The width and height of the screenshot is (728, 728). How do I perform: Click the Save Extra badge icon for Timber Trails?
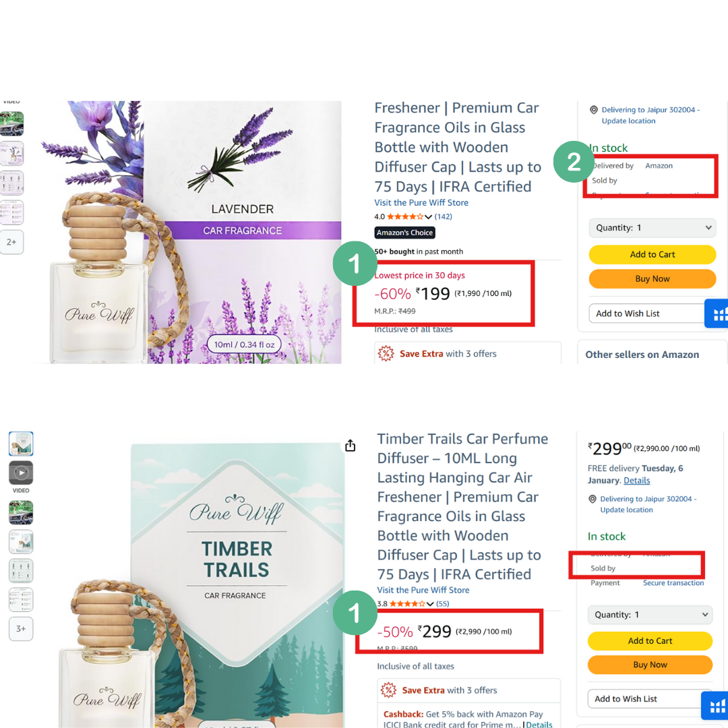388,690
